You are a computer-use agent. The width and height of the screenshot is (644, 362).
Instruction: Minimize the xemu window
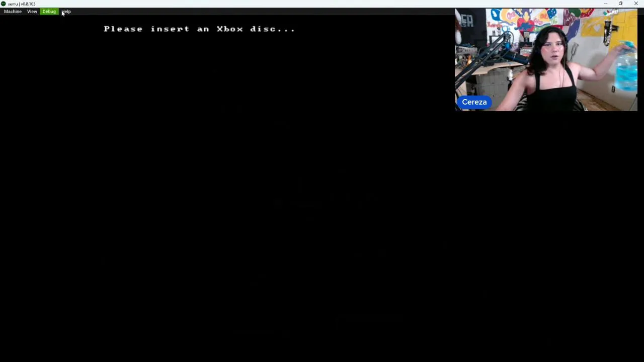click(x=605, y=4)
